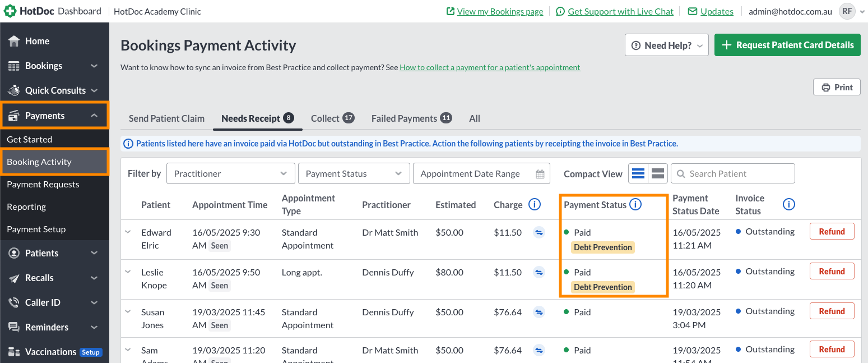Switch to the expanded three-line view

[638, 174]
